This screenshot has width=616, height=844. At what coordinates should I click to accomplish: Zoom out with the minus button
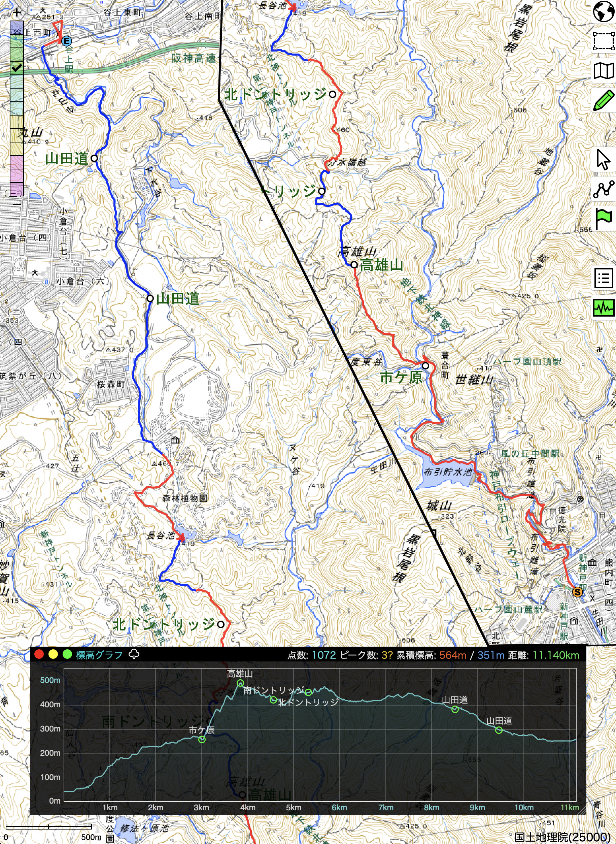tap(17, 204)
